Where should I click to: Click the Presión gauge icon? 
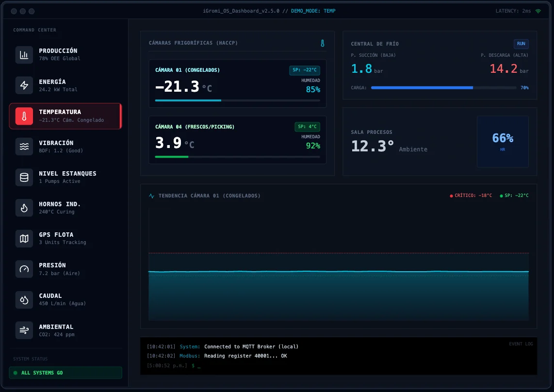[x=24, y=269]
